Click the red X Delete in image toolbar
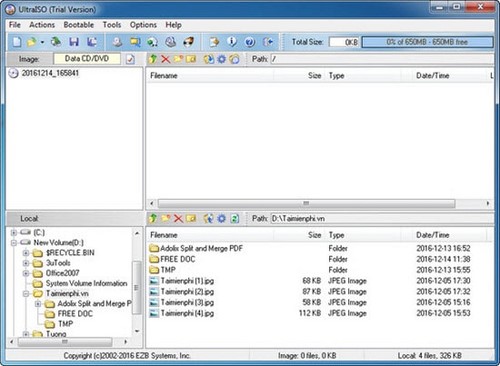This screenshot has height=366, width=500. (166, 59)
